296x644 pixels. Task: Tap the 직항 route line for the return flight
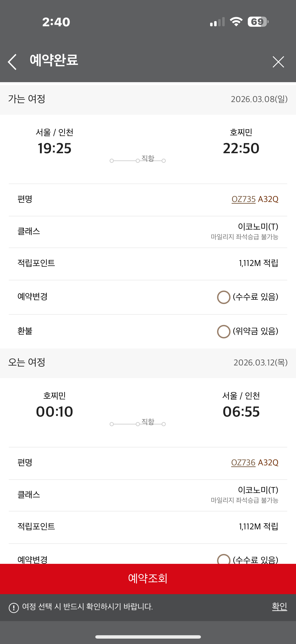138,423
